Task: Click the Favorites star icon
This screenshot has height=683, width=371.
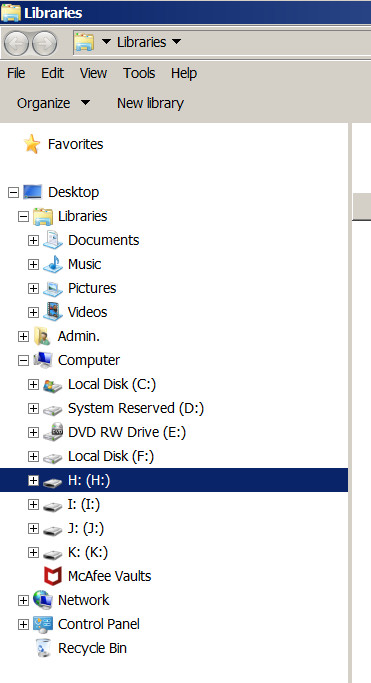Action: point(32,144)
